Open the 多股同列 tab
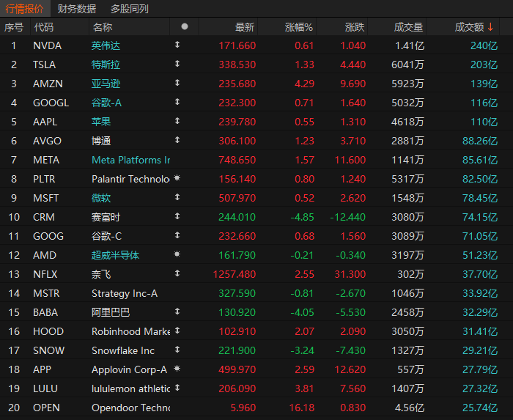Screen dimensions: 513x420 click(130, 9)
